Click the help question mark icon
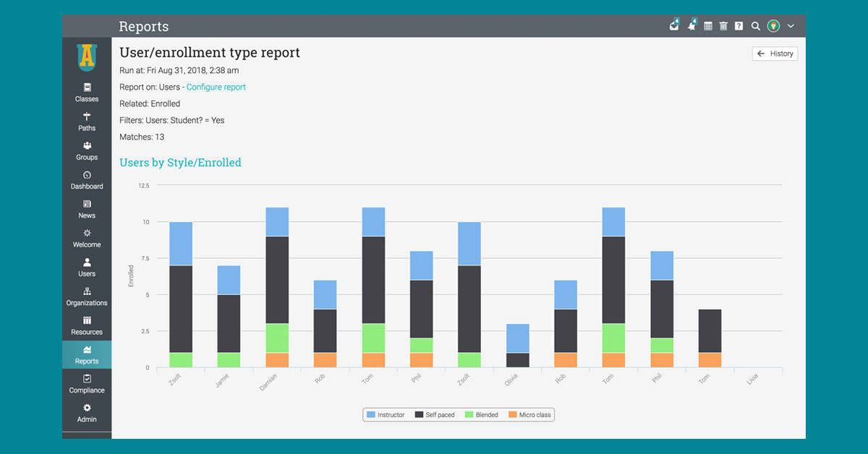 [x=739, y=26]
